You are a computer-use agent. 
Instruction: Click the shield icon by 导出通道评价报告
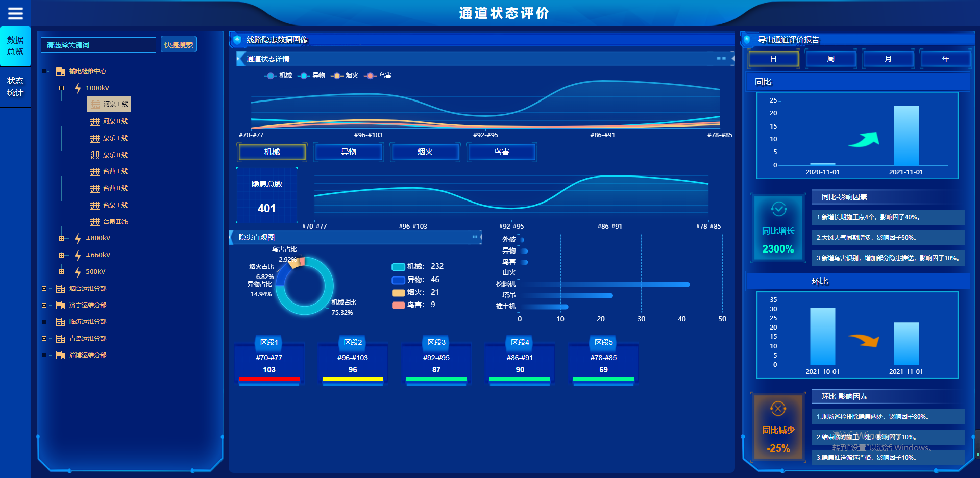[747, 40]
